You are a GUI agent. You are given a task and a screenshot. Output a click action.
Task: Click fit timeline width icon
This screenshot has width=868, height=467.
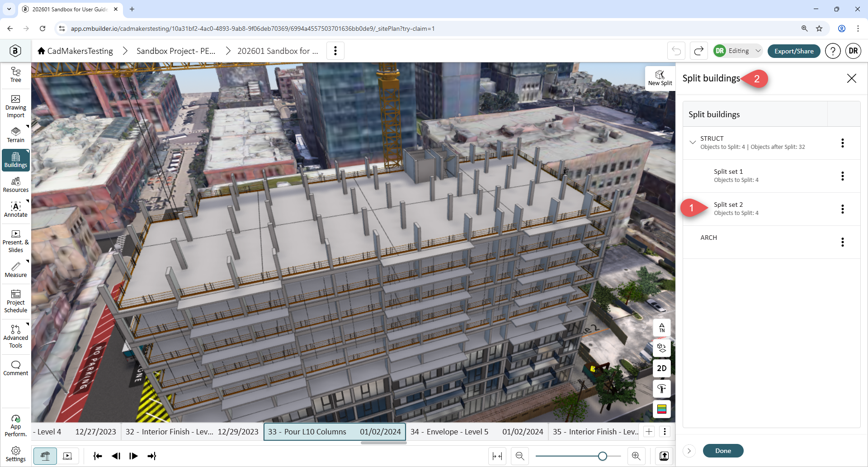pyautogui.click(x=497, y=456)
